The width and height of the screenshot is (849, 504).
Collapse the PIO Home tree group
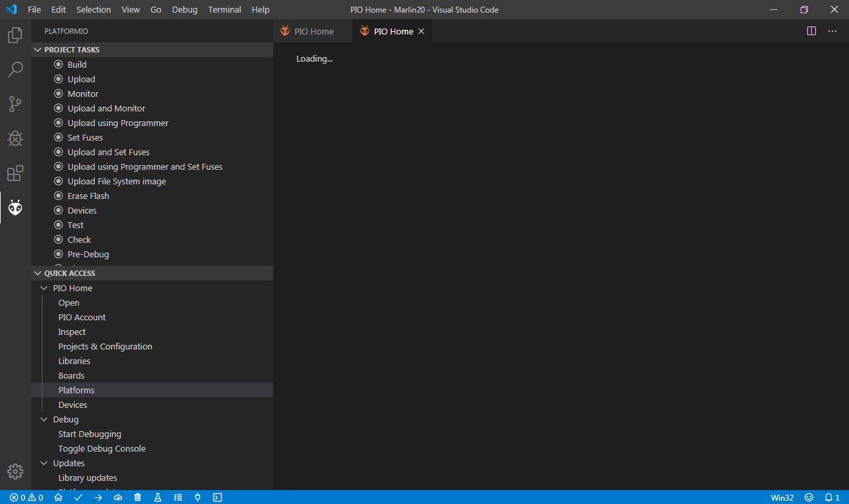44,288
